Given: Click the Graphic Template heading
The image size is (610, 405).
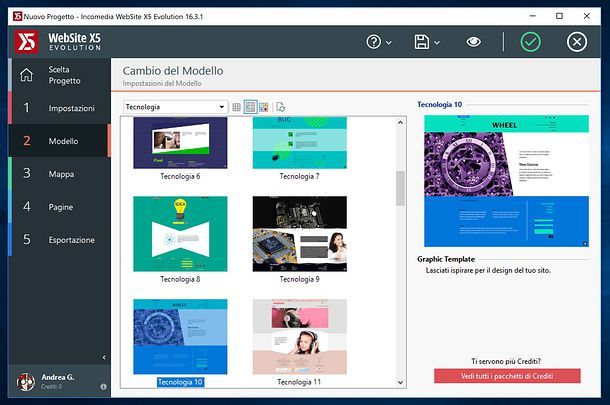Looking at the screenshot, I should [x=446, y=259].
